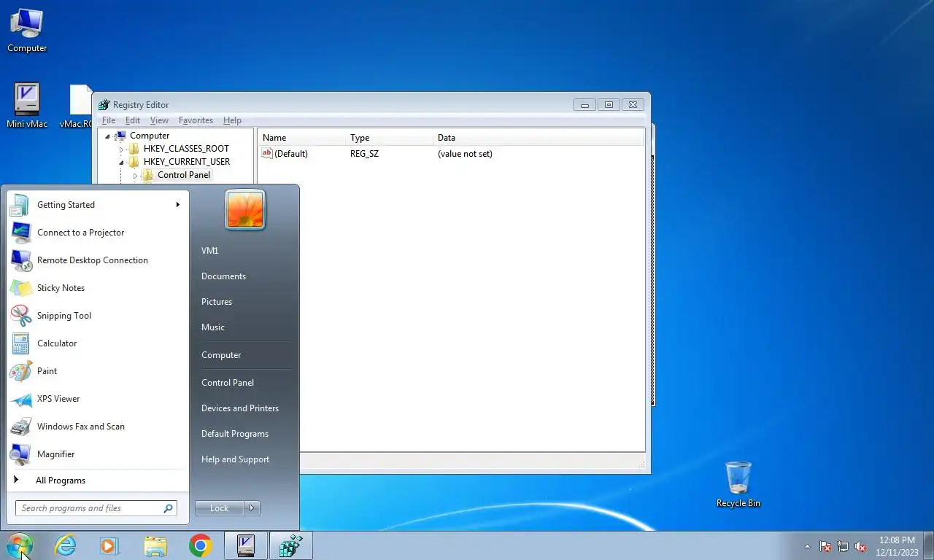Open the File menu in Registry Editor

[109, 120]
